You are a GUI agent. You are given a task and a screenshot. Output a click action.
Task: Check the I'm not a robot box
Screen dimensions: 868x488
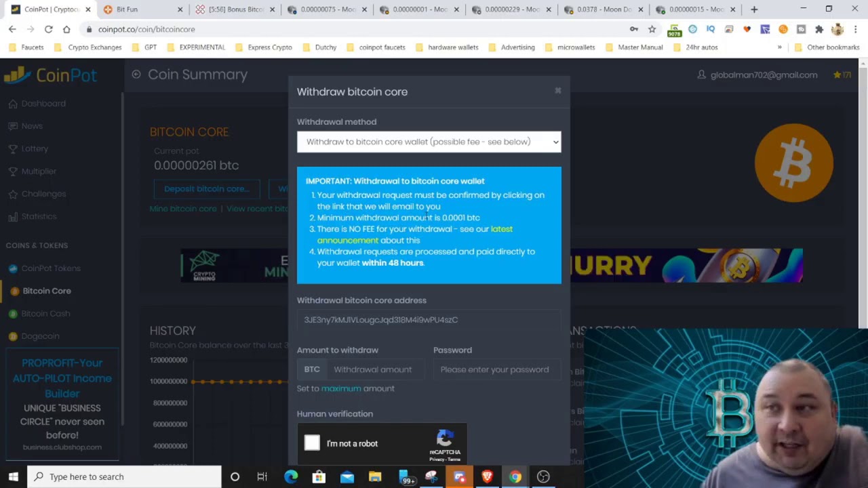coord(312,443)
